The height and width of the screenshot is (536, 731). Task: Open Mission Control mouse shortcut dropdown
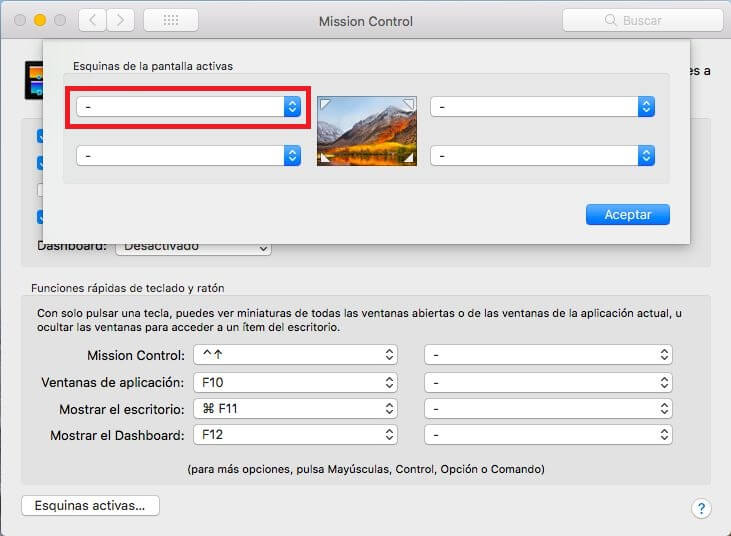click(x=548, y=355)
